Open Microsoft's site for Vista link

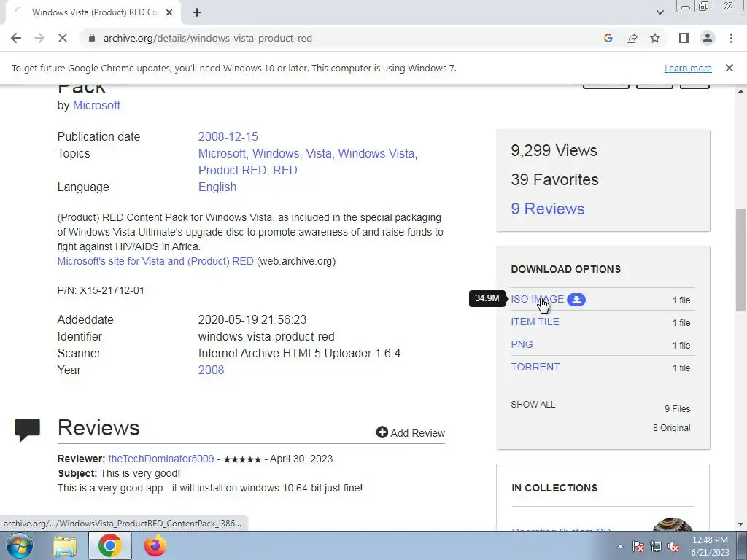[x=155, y=261]
